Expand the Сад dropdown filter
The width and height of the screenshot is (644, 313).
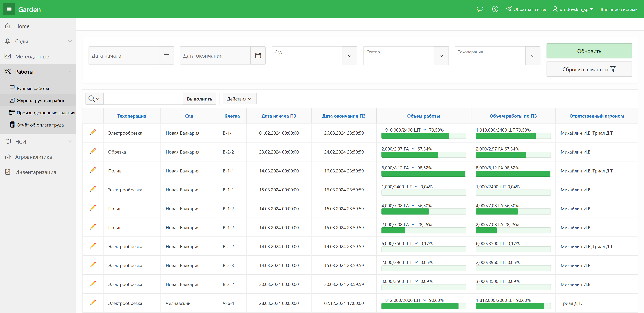coord(350,56)
